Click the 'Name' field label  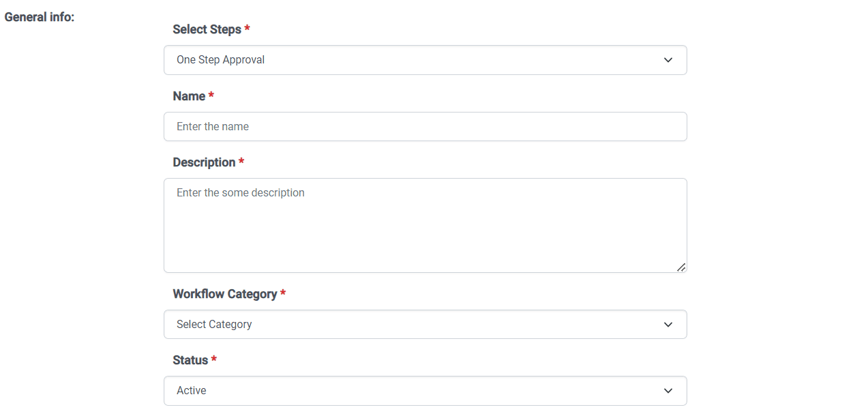[189, 96]
